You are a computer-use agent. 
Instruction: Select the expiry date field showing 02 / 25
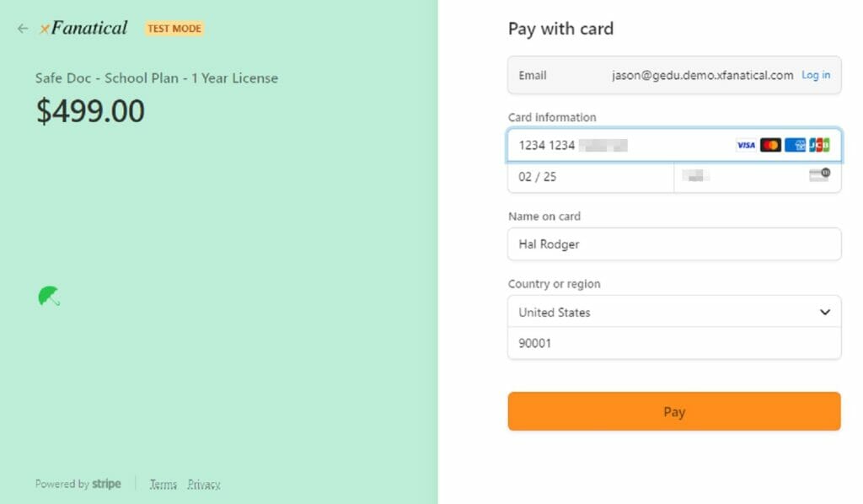590,177
